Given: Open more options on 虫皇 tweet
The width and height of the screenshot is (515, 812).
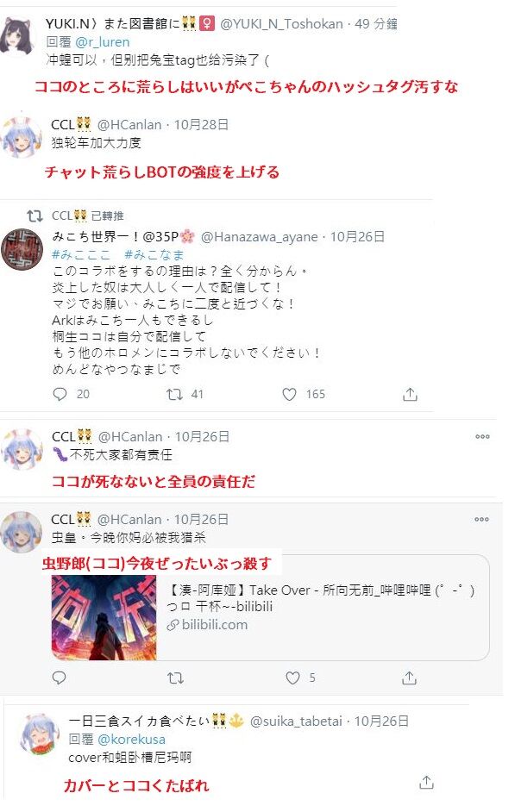Looking at the screenshot, I should (x=481, y=519).
